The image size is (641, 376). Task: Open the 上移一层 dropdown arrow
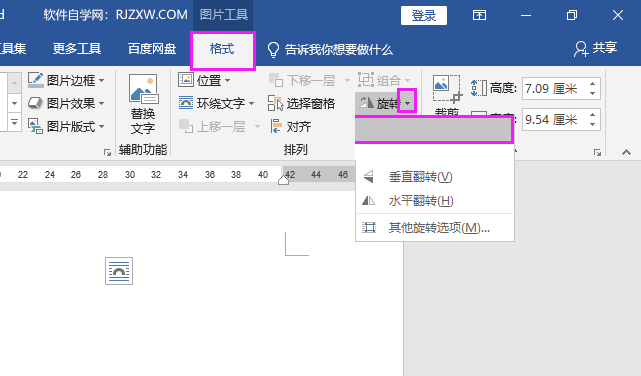click(x=257, y=126)
